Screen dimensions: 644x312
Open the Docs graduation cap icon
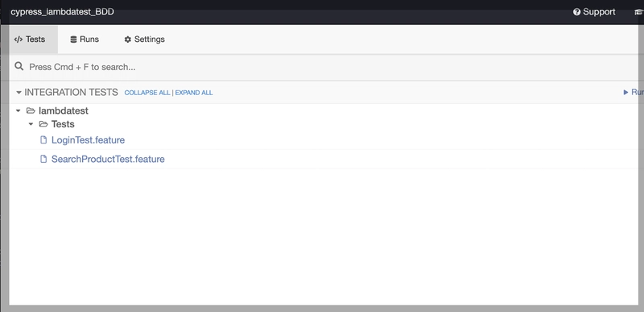click(x=640, y=12)
